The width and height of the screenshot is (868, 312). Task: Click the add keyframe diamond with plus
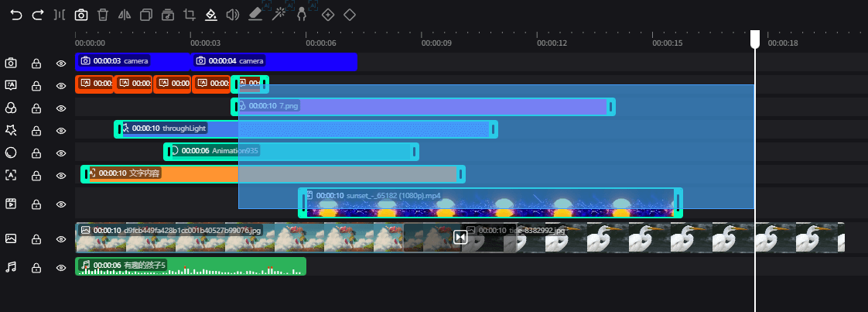[328, 15]
